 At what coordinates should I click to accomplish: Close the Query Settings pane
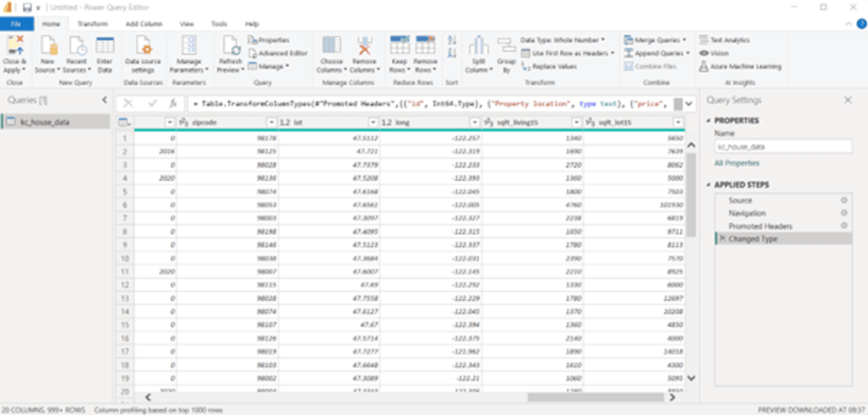pos(848,100)
